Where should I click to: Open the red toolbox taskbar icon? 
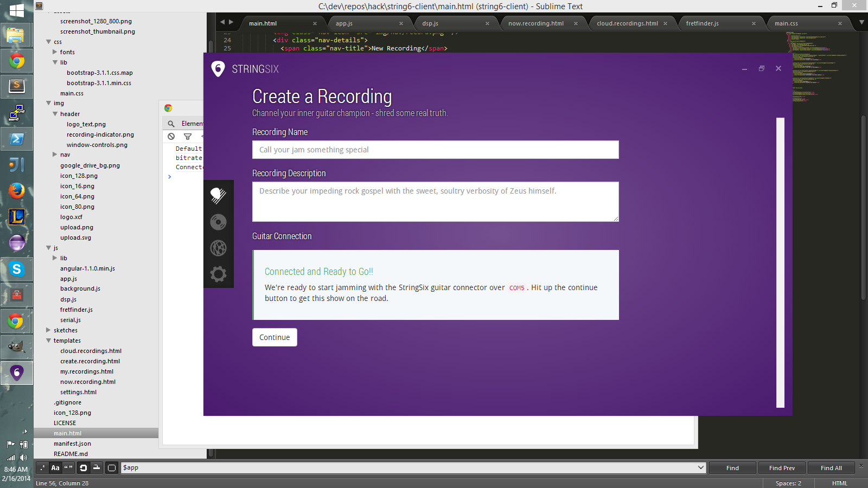coord(16,295)
